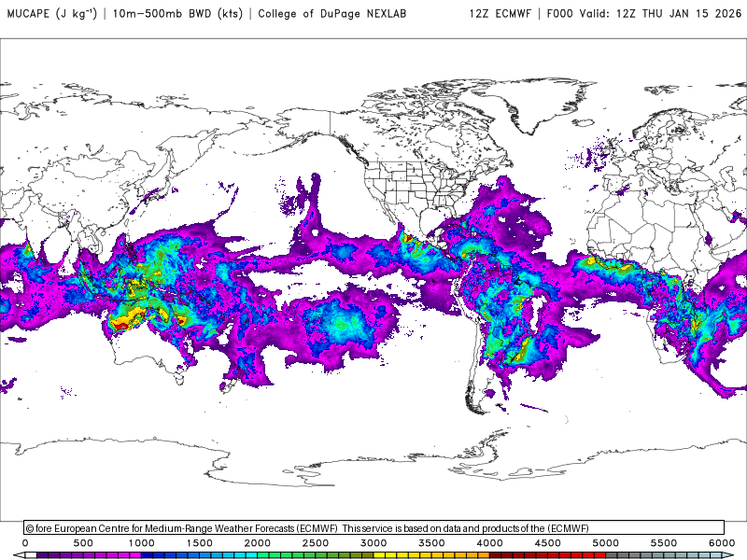Select the dark blue colorbar segment after 1000
The height and width of the screenshot is (560, 747).
147,554
